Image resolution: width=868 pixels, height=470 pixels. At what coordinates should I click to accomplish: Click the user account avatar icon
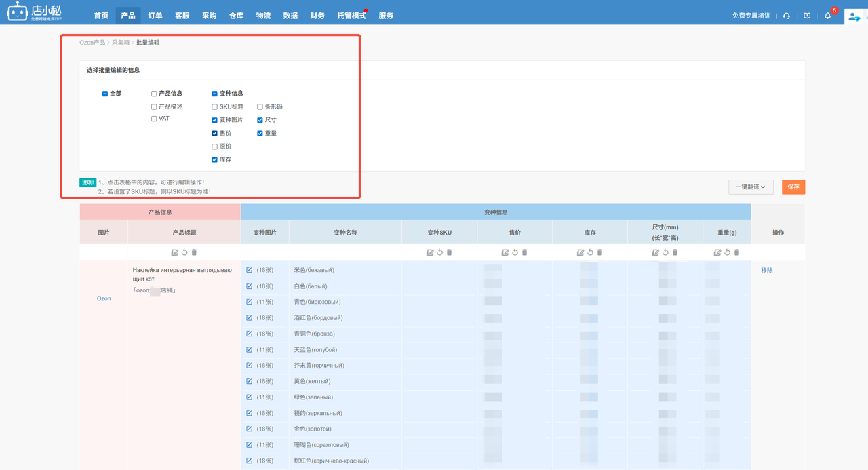pyautogui.click(x=854, y=16)
